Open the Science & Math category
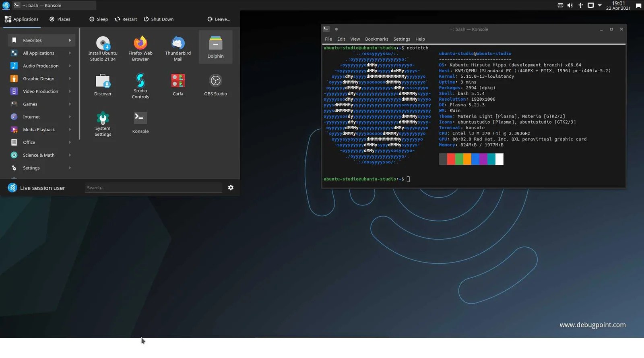The width and height of the screenshot is (644, 358). click(x=41, y=155)
